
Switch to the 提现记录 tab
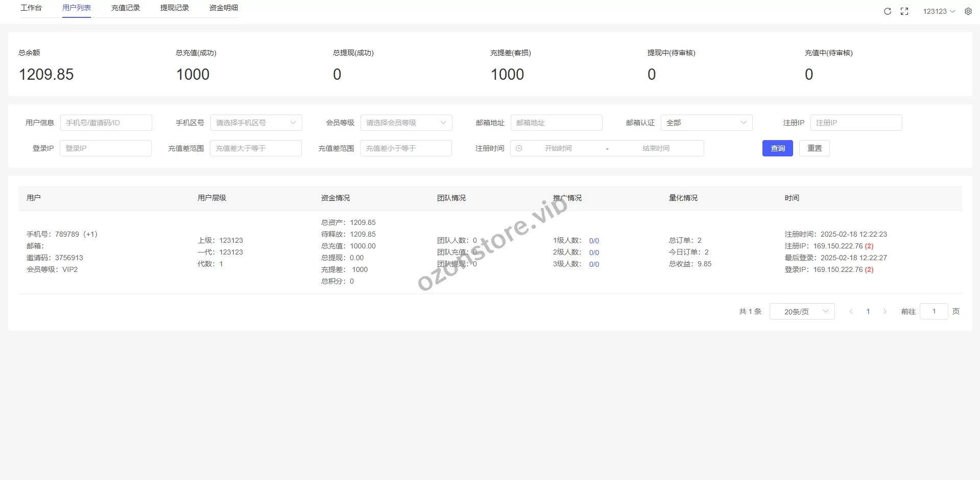pos(175,8)
